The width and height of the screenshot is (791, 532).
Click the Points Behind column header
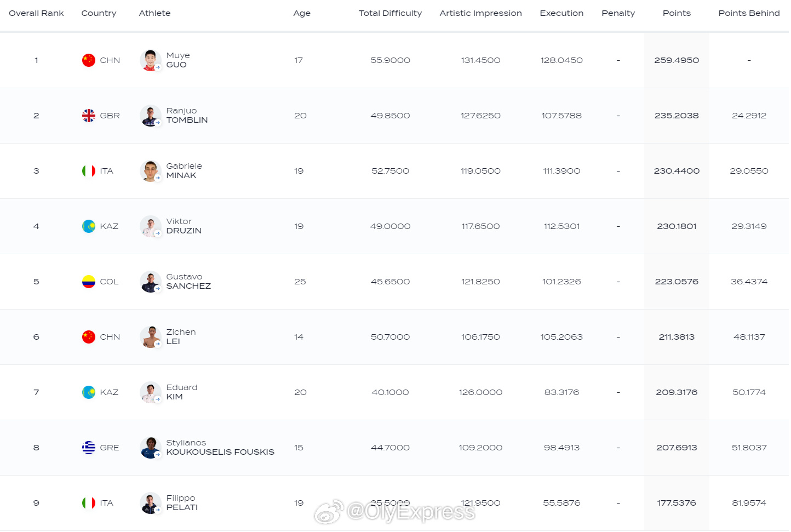(749, 13)
